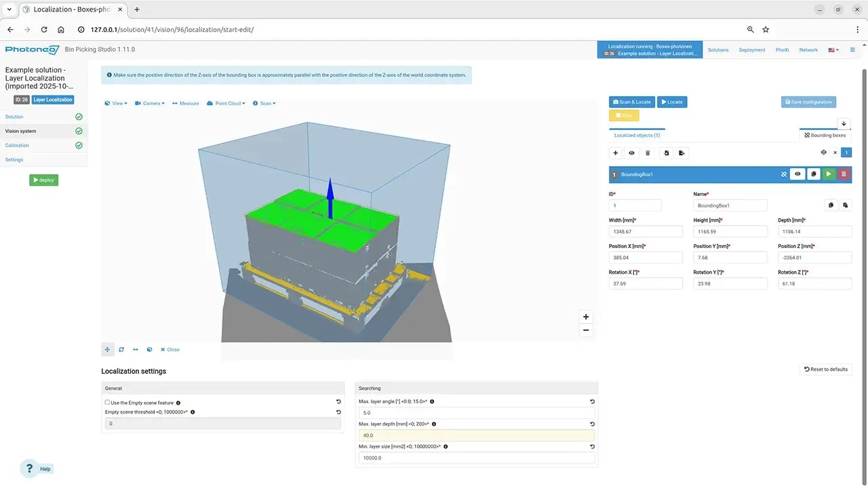Toggle visibility of all bounding boxes
Viewport: 868px width, 488px height.
click(631, 153)
